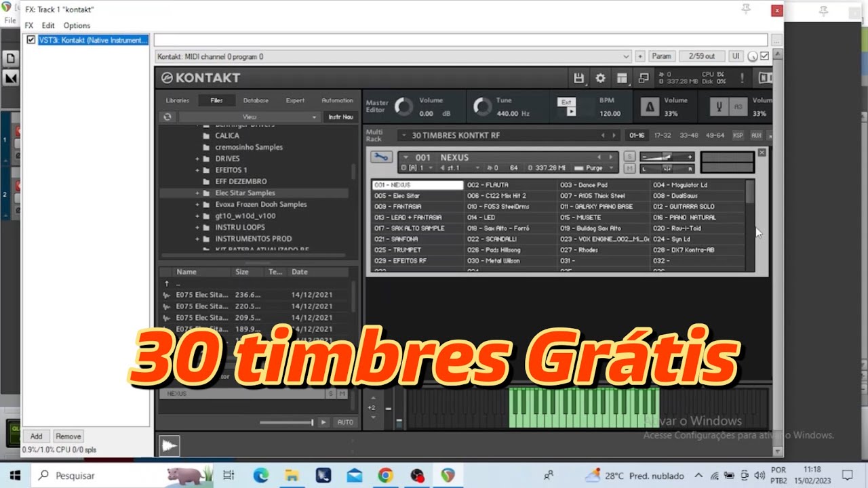This screenshot has width=868, height=488.
Task: Open Task View on taskbar
Action: (x=229, y=475)
